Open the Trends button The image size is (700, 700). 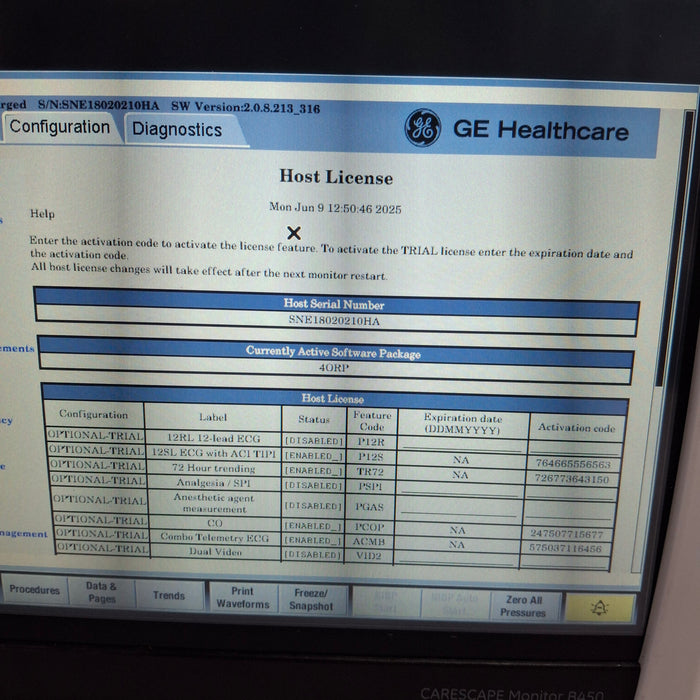[169, 596]
